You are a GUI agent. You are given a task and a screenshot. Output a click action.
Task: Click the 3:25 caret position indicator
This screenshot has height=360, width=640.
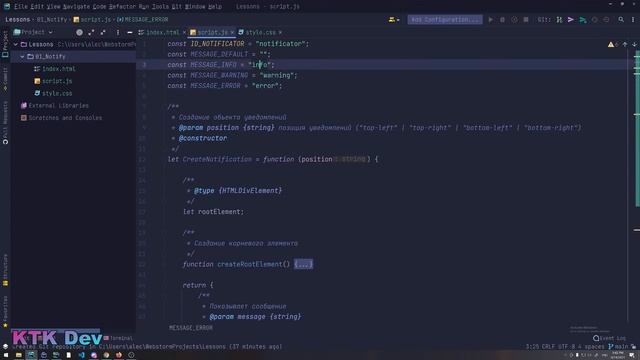pos(532,346)
